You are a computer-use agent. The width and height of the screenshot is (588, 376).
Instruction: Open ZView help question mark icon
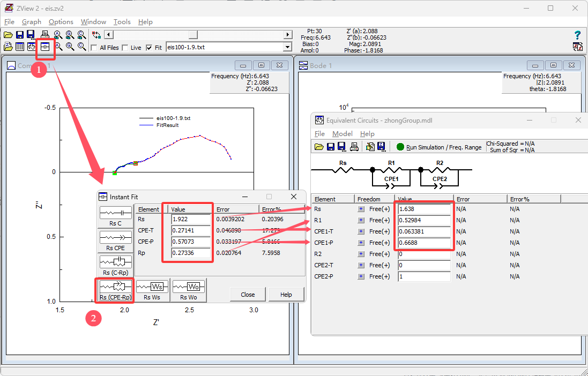click(x=577, y=35)
